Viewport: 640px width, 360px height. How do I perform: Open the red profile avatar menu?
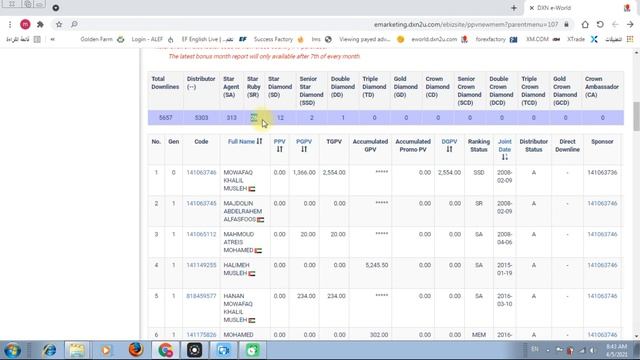(25, 24)
